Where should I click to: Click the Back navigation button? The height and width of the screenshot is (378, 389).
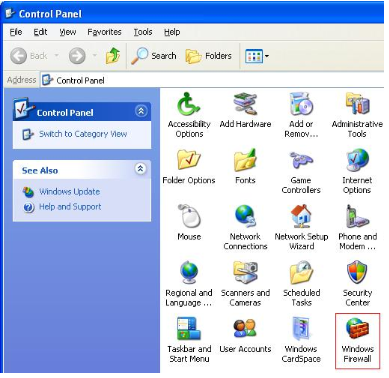[x=29, y=56]
